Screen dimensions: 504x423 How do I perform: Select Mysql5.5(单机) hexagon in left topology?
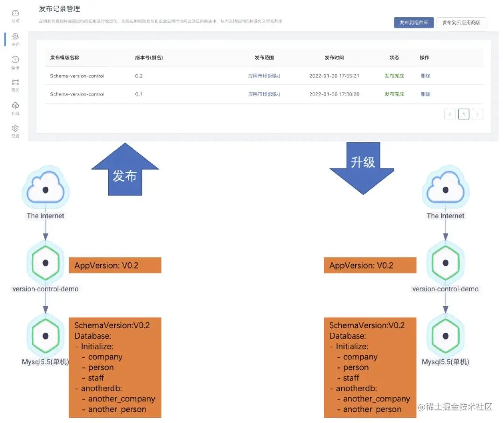45,336
